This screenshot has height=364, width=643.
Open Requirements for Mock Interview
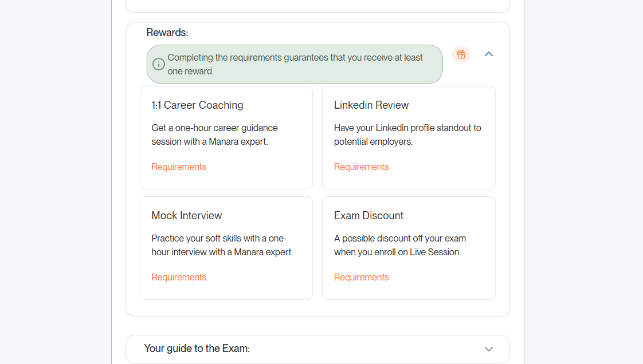click(x=179, y=277)
